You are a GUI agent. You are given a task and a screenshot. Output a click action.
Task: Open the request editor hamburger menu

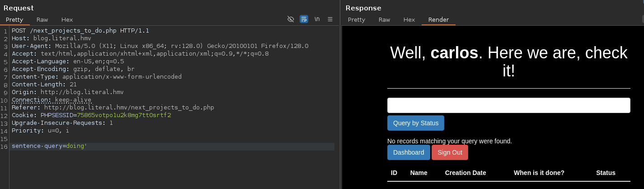pyautogui.click(x=330, y=19)
